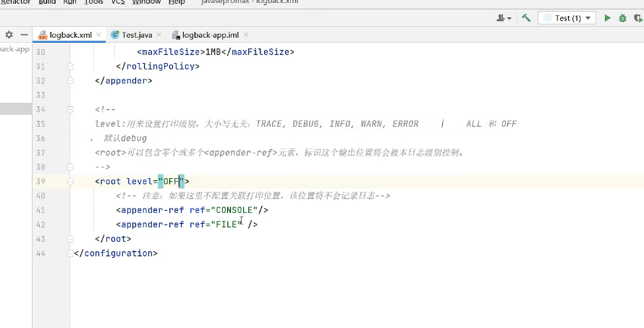This screenshot has height=328, width=644.
Task: Click the closing root tag
Action: pos(113,239)
